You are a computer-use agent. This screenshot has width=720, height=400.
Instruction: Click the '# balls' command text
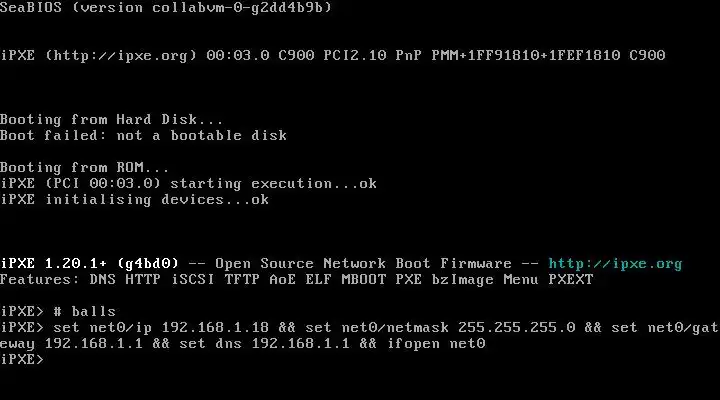point(84,311)
